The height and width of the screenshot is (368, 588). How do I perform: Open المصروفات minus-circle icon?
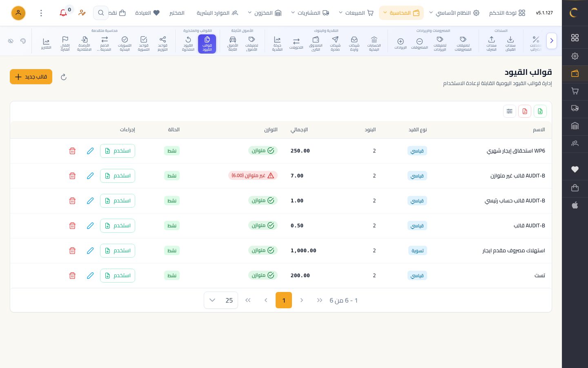coord(419,44)
